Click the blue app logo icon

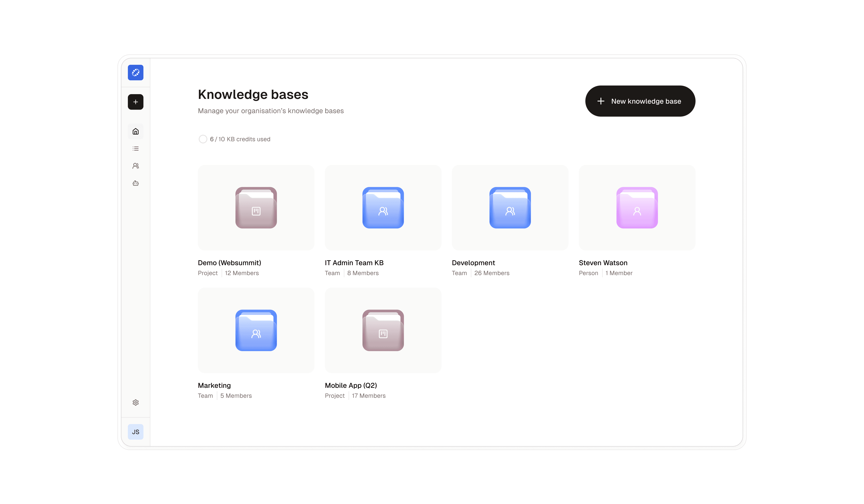point(135,73)
